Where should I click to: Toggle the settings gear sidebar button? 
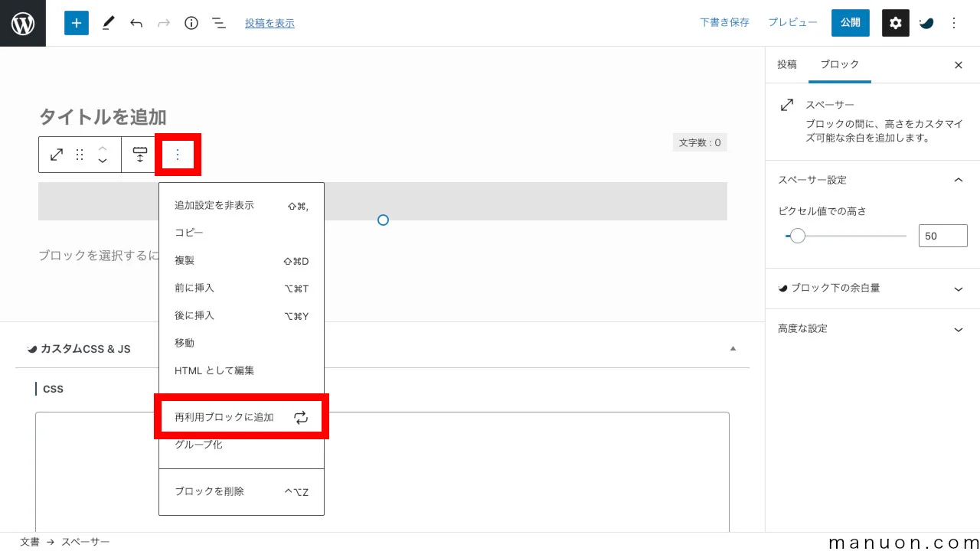895,23
